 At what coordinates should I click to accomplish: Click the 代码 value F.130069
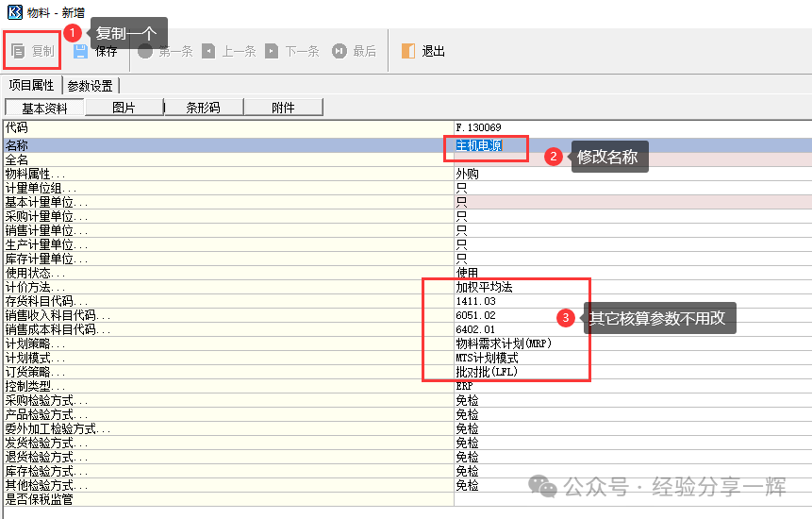pyautogui.click(x=478, y=126)
